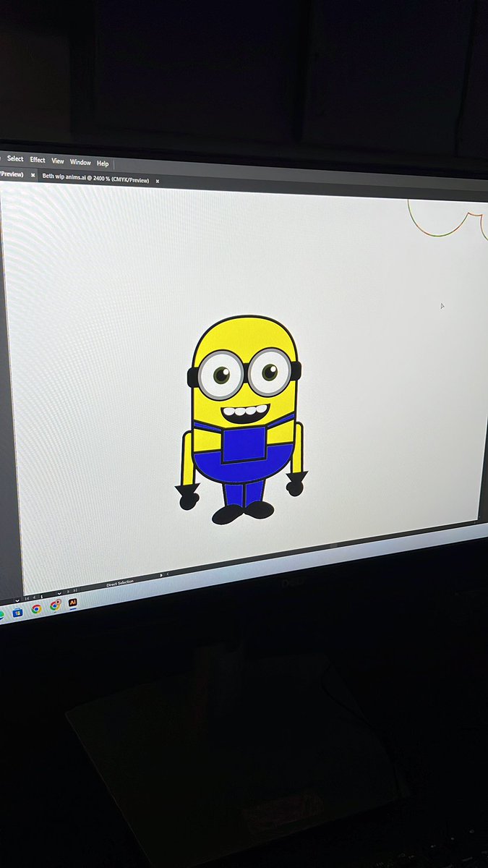Image resolution: width=488 pixels, height=868 pixels.
Task: Click the Illustrator icon in the taskbar
Action: point(72,603)
